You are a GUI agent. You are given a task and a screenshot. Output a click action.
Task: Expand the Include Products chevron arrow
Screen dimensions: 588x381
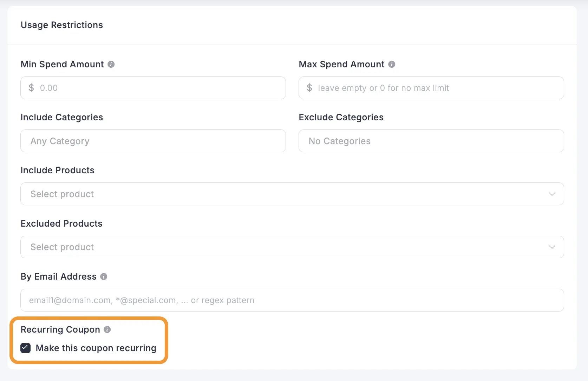click(x=552, y=194)
